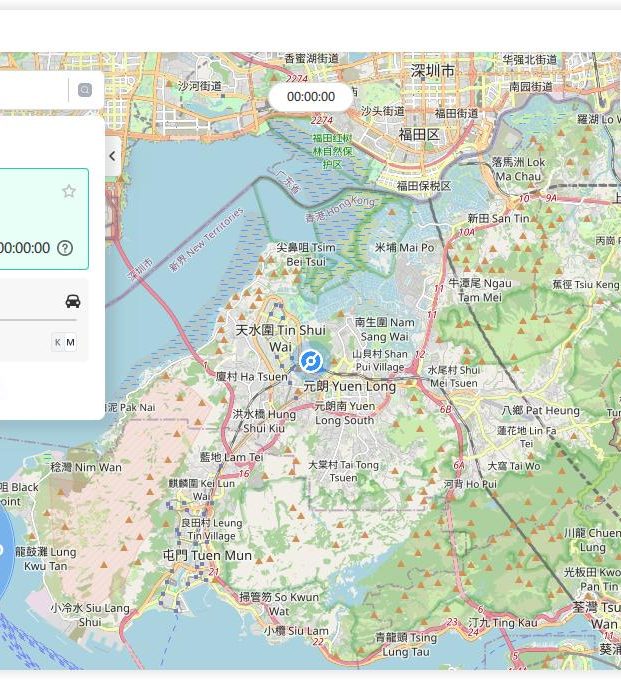Click the blue circle button at left edge
This screenshot has height=680, width=621.
pyautogui.click(x=4, y=552)
